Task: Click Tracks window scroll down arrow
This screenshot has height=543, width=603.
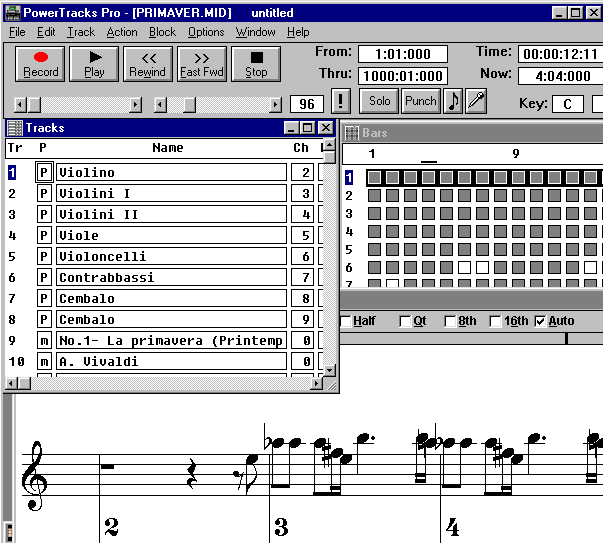Action: (329, 370)
